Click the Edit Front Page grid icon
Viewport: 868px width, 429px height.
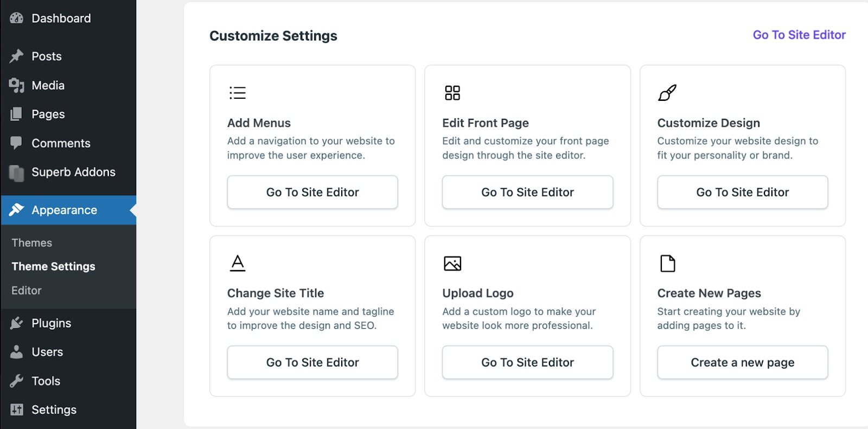point(452,93)
